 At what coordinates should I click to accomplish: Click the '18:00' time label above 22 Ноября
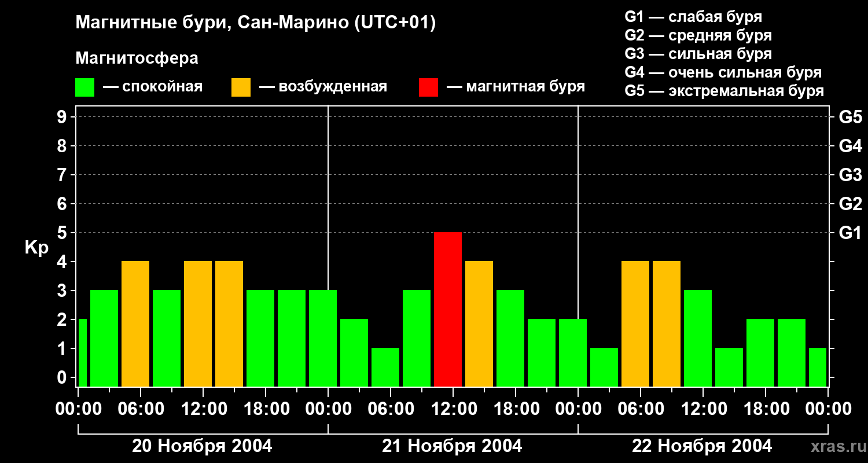(766, 409)
